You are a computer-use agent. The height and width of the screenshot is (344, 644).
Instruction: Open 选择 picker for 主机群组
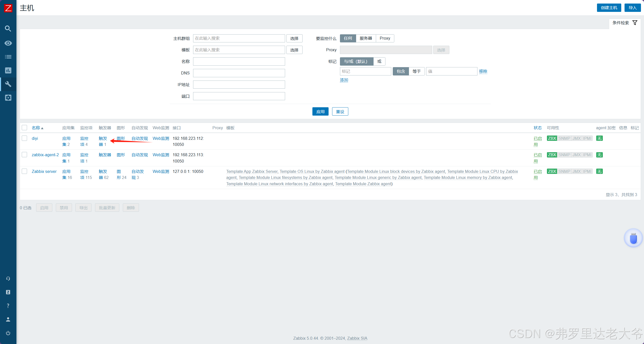pyautogui.click(x=294, y=38)
